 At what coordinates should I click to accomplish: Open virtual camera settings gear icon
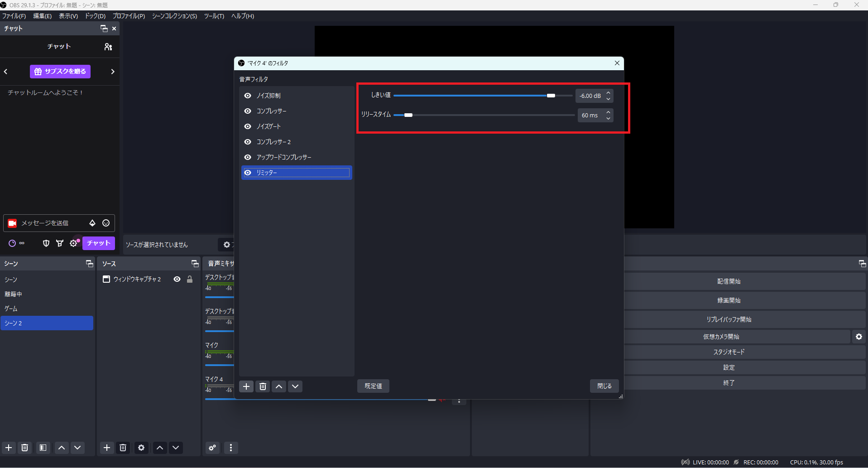point(859,337)
